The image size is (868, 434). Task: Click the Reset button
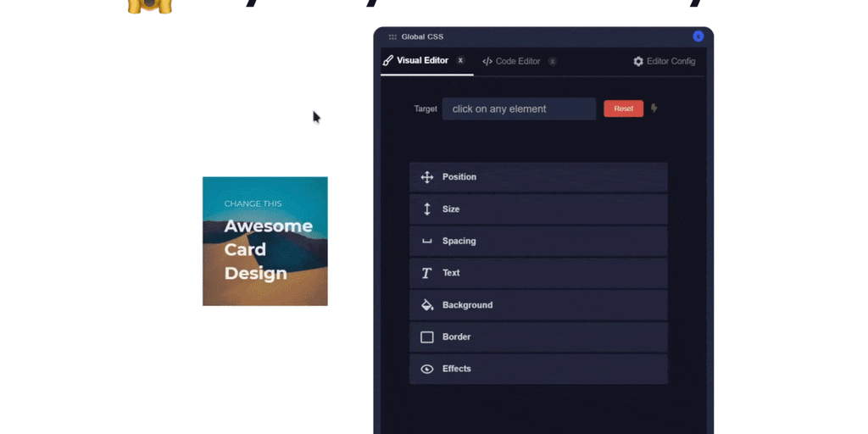(623, 108)
